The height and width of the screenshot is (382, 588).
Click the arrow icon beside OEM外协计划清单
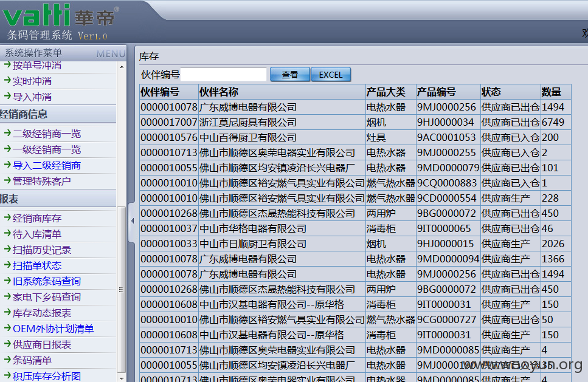7,328
